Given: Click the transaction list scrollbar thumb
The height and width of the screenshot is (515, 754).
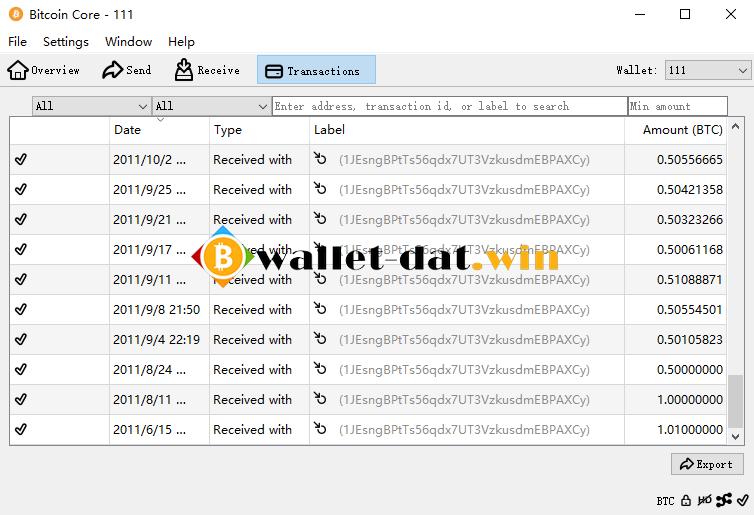Looking at the screenshot, I should tap(735, 401).
